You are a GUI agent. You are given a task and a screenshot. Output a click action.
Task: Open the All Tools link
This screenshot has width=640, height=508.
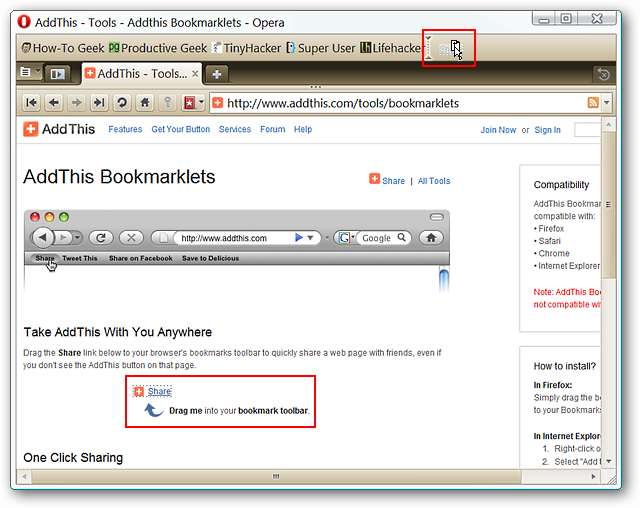click(434, 181)
